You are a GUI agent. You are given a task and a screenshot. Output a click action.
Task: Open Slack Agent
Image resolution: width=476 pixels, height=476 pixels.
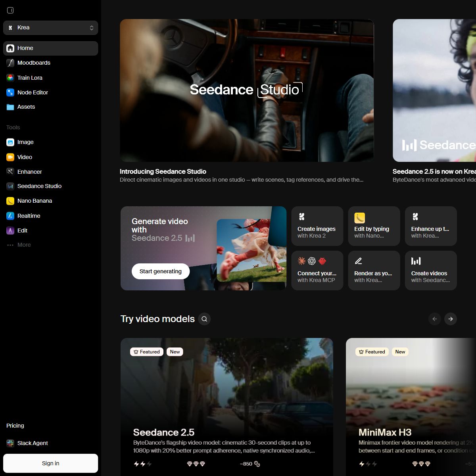[50, 443]
